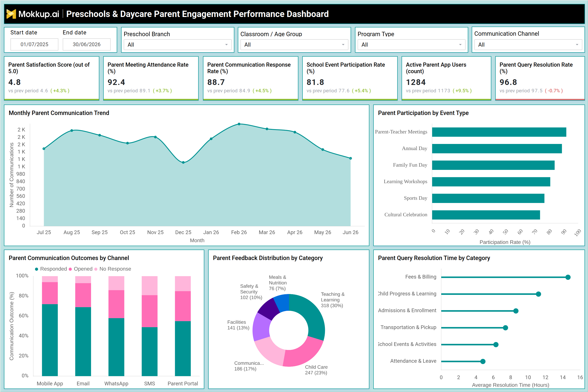The height and width of the screenshot is (392, 588).
Task: Click the Parent Feedback Distribution by Category title
Action: point(268,258)
